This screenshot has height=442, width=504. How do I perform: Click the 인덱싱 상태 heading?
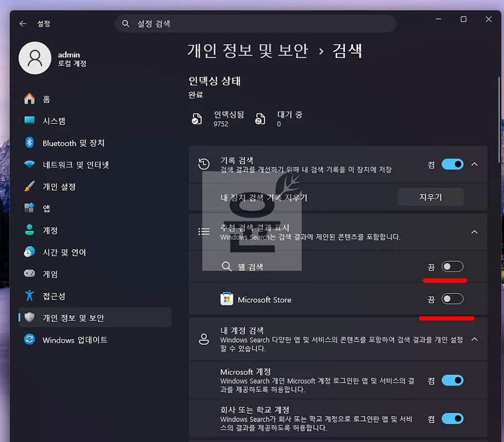214,81
